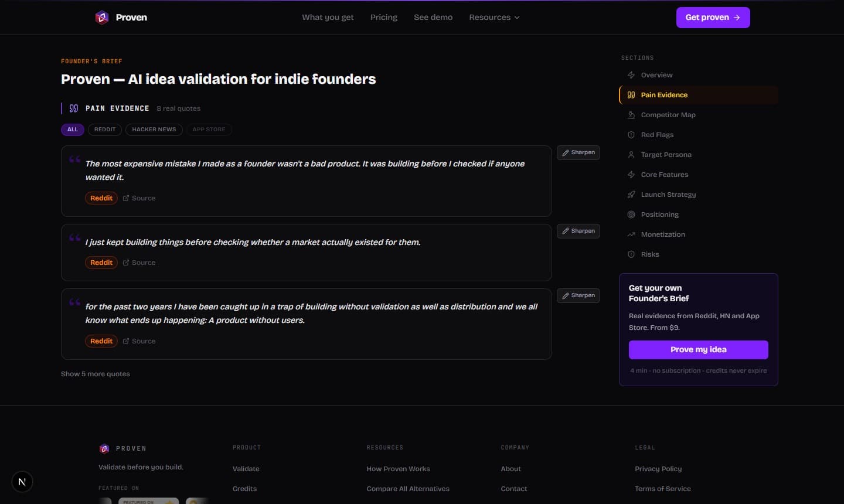Viewport: 844px width, 504px height.
Task: Expand the Resources dropdown menu
Action: point(494,18)
